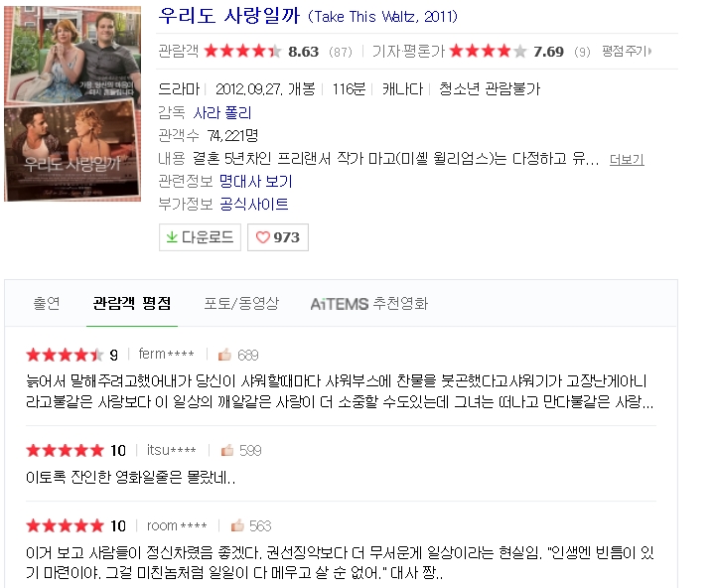The height and width of the screenshot is (588, 715).
Task: Open the 포토/동영상 tab
Action: [x=241, y=303]
